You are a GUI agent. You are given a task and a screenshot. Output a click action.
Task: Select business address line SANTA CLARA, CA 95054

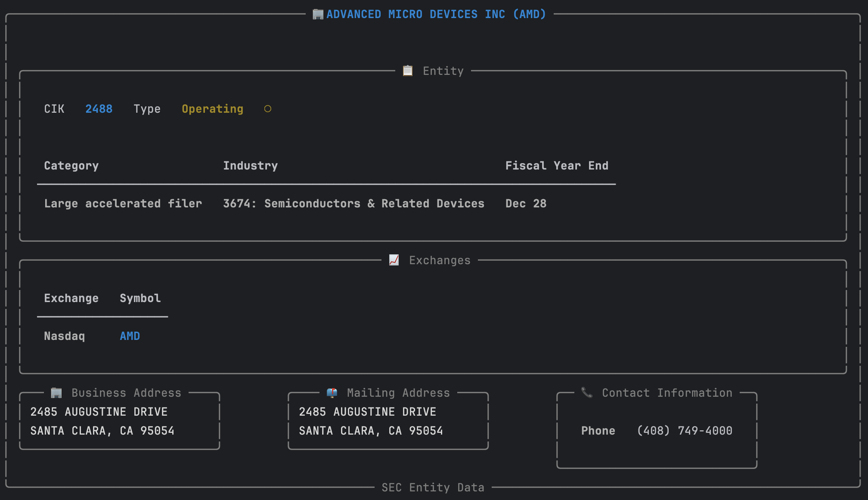click(x=102, y=431)
